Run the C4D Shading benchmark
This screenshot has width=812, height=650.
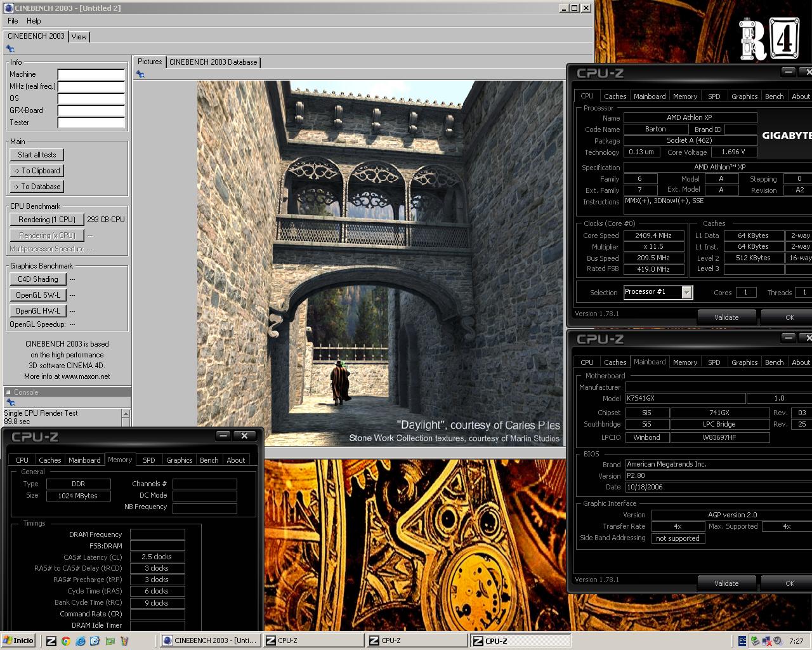pos(37,279)
